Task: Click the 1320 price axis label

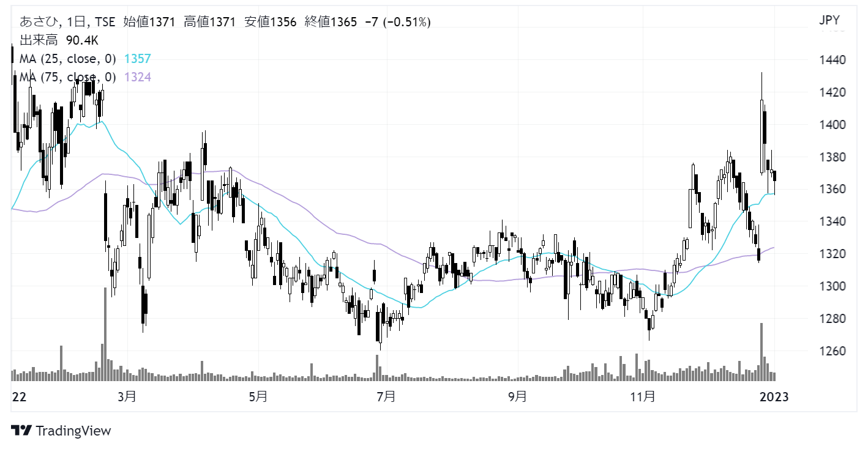Action: [831, 254]
